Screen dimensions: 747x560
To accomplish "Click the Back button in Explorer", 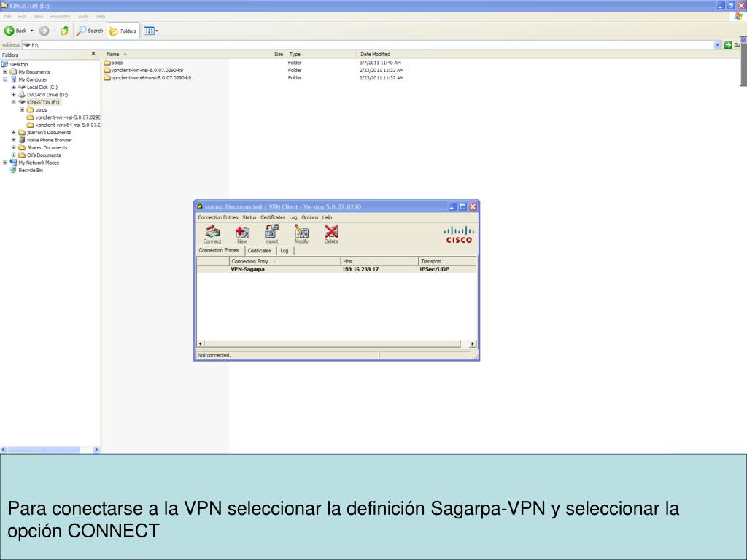I will pyautogui.click(x=15, y=31).
